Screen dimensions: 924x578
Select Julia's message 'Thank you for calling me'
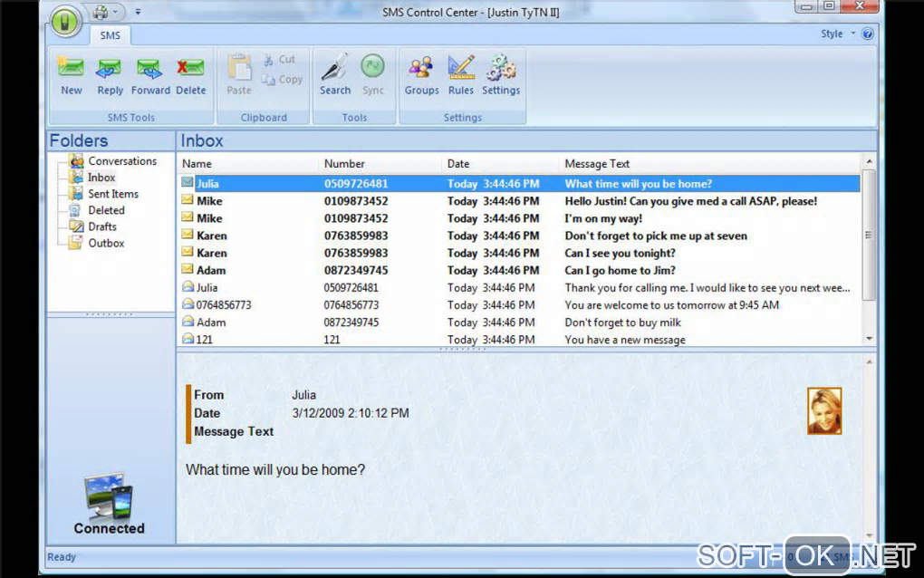point(518,287)
